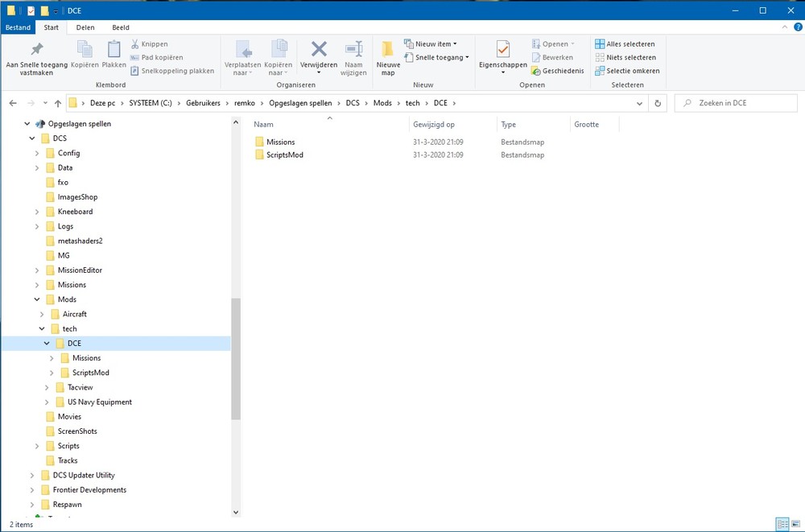Collapse the ribbon with the chevron arrow
The height and width of the screenshot is (532, 805).
783,27
